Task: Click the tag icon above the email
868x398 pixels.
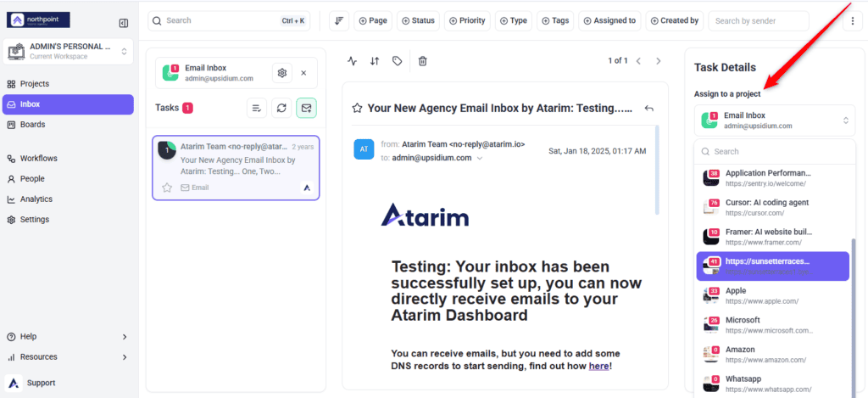Action: (x=397, y=61)
